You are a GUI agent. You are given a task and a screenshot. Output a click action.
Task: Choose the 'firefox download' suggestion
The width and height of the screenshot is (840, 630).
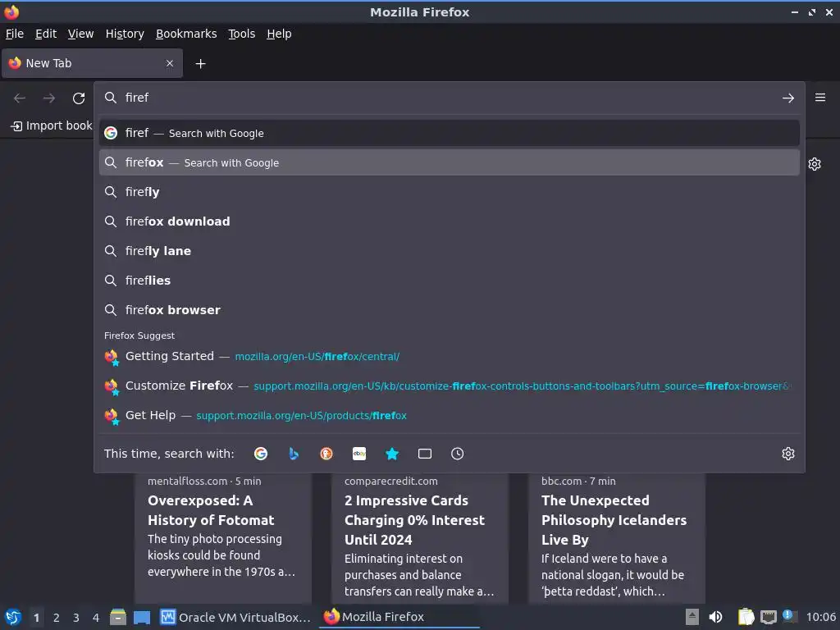450,221
